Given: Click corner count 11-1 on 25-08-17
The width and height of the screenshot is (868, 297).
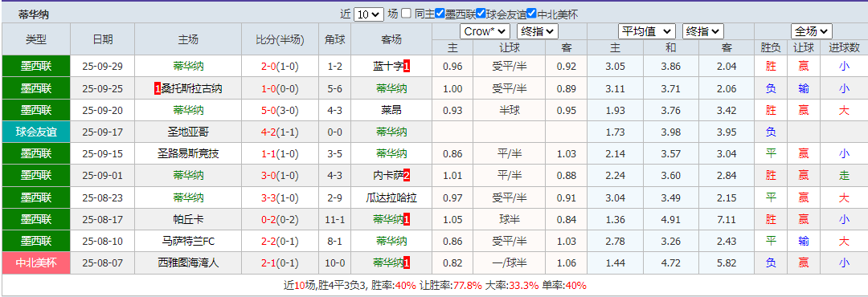Looking at the screenshot, I should [335, 220].
